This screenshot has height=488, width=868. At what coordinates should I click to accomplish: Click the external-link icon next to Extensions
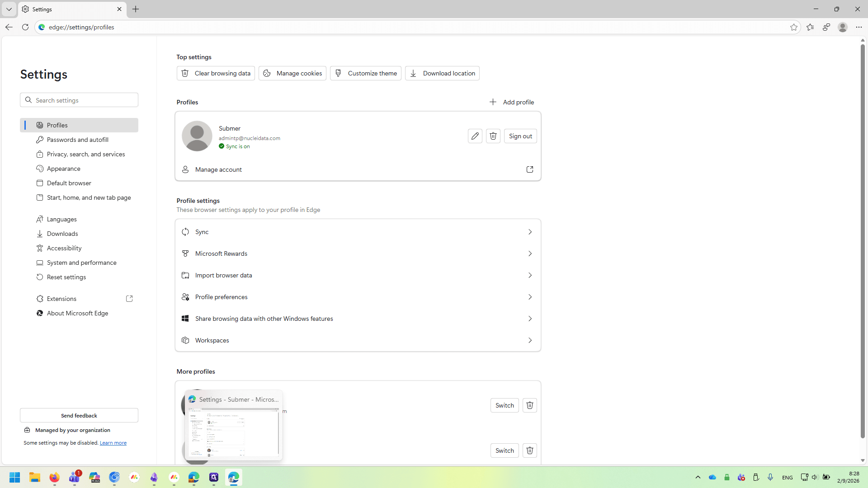(x=129, y=299)
